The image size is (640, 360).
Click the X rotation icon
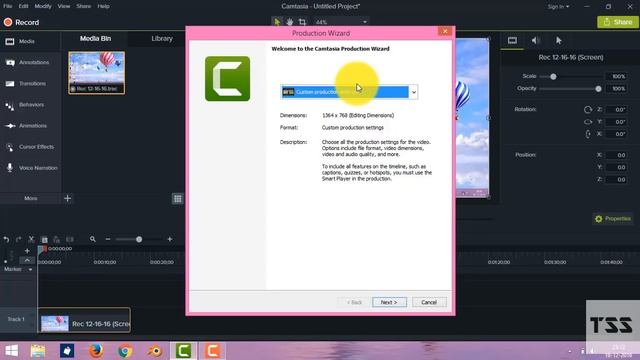(x=588, y=134)
